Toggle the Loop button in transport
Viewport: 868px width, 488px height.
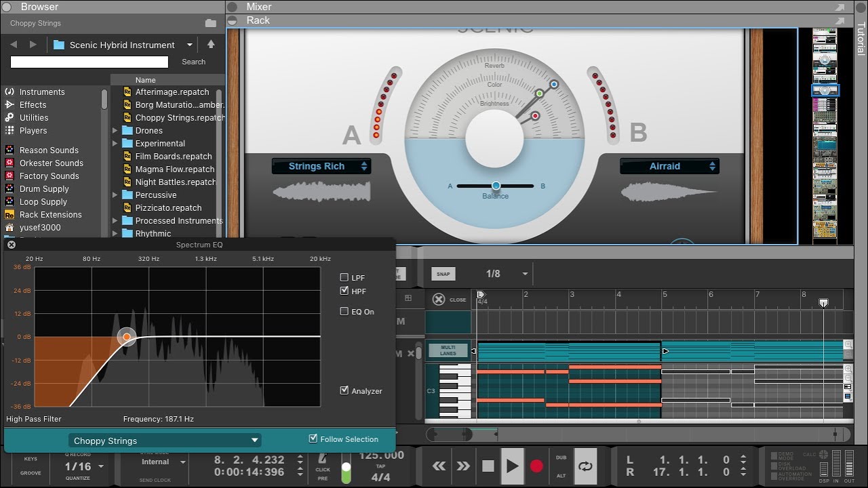[585, 466]
